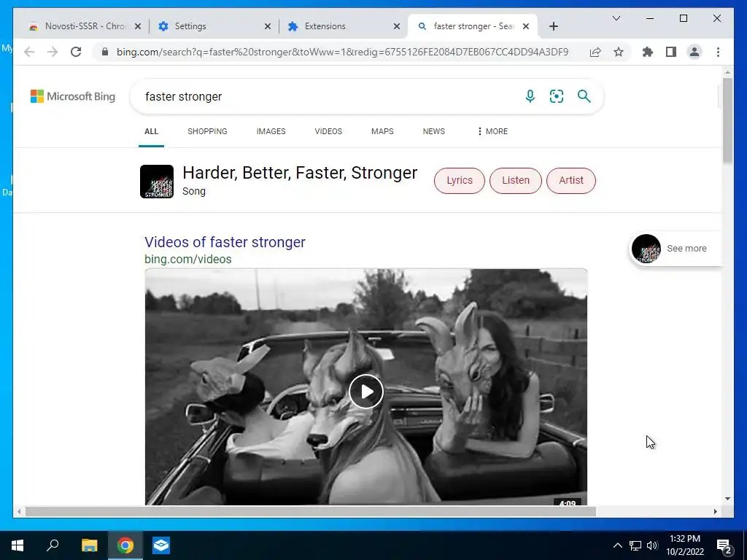Open the Videos of faster stronger link
This screenshot has width=747, height=560.
[x=225, y=242]
